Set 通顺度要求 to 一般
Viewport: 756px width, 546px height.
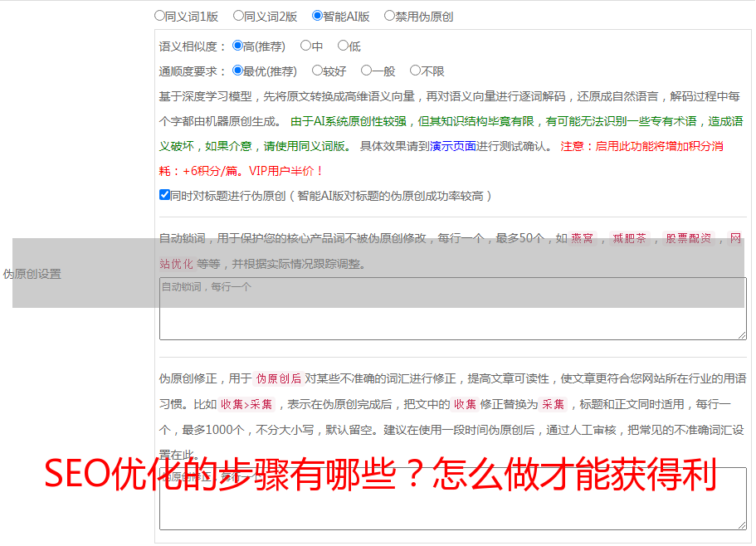(366, 71)
